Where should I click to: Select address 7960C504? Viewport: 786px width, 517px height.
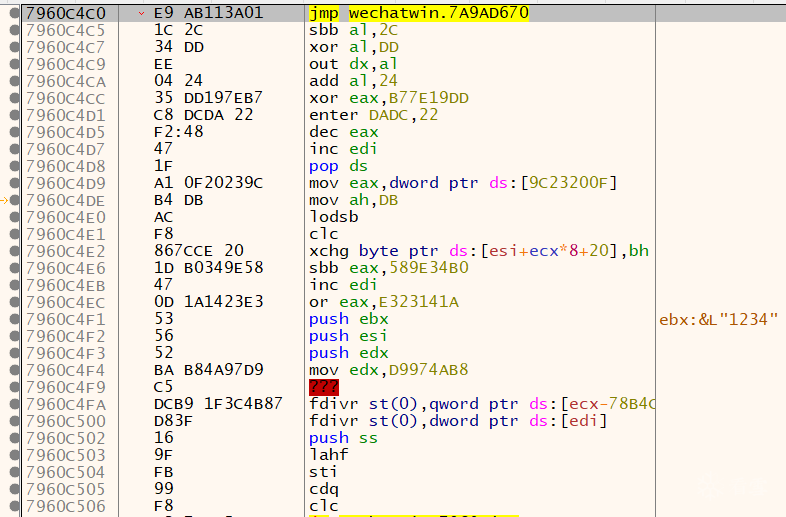pyautogui.click(x=65, y=472)
